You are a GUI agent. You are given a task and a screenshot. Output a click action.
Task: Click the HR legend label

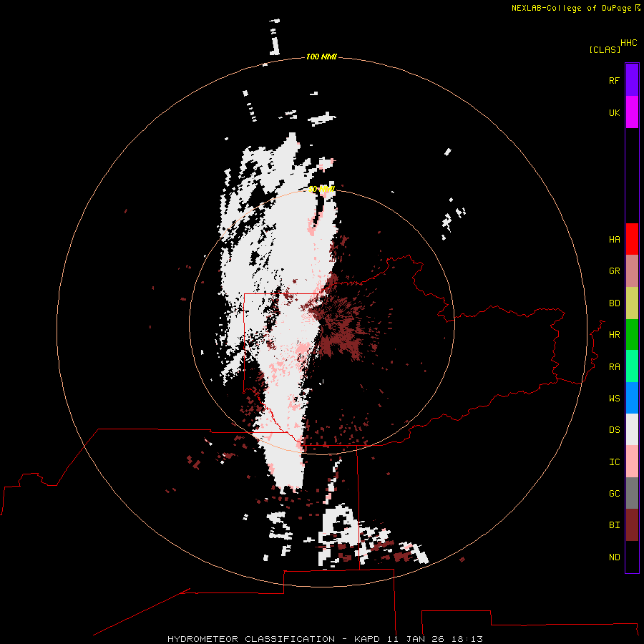click(x=614, y=335)
